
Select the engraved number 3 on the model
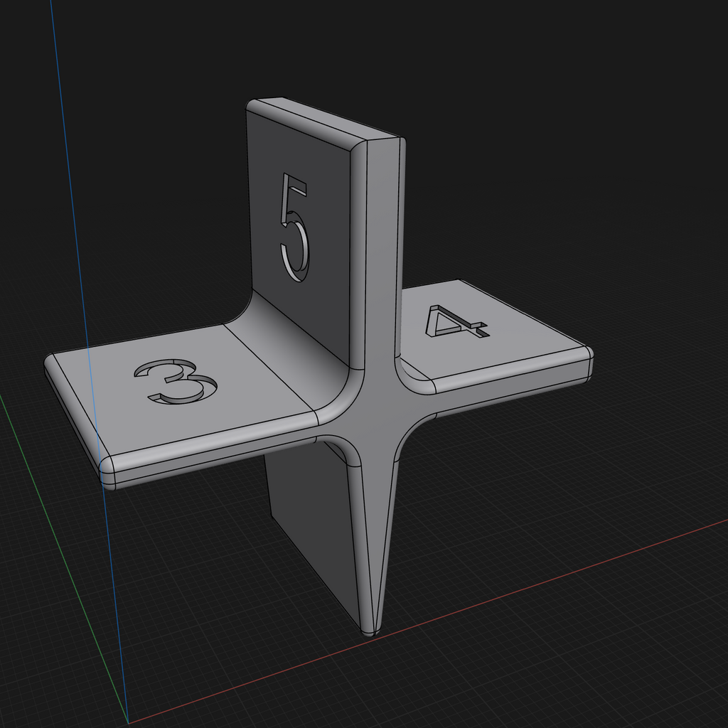pos(176,381)
